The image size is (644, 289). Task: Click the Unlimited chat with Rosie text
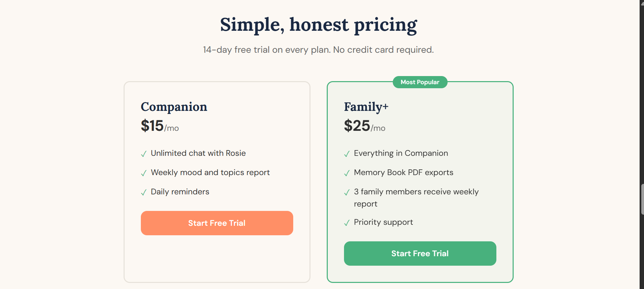pyautogui.click(x=198, y=153)
